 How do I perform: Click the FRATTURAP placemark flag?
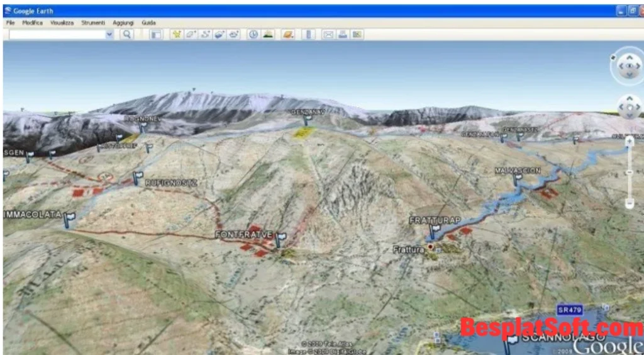[x=434, y=231]
